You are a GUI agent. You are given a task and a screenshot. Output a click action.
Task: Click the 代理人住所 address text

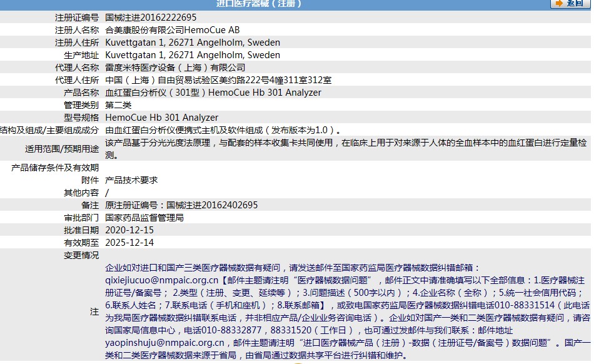(218, 80)
